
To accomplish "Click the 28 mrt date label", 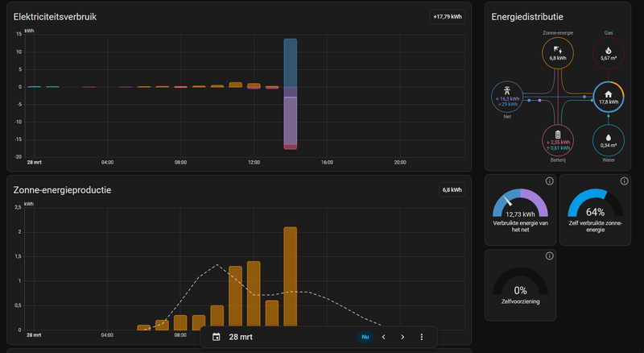I will [x=241, y=337].
